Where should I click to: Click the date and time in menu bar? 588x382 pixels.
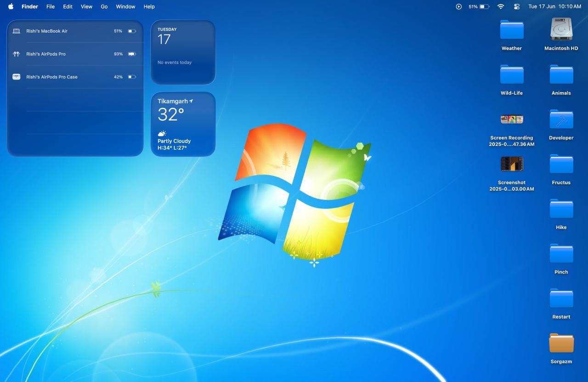(554, 6)
